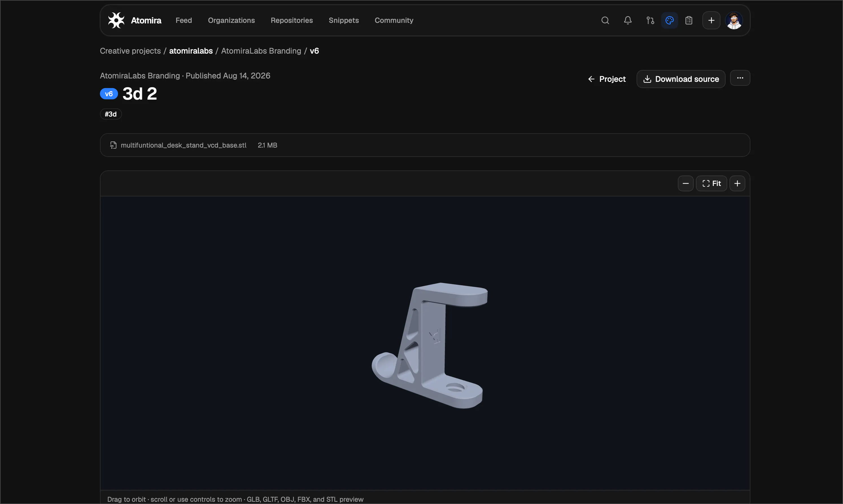843x504 pixels.
Task: Open Snippets in the top navigation
Action: click(x=344, y=20)
